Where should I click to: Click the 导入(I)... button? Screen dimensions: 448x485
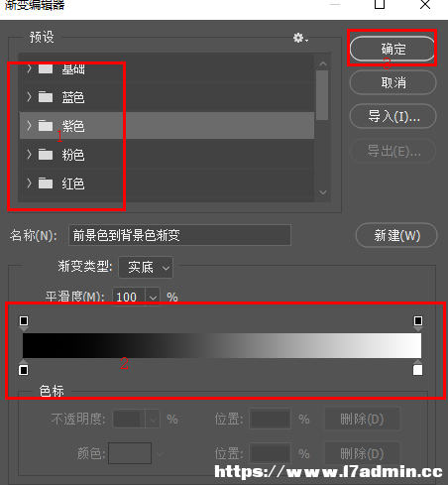(392, 116)
